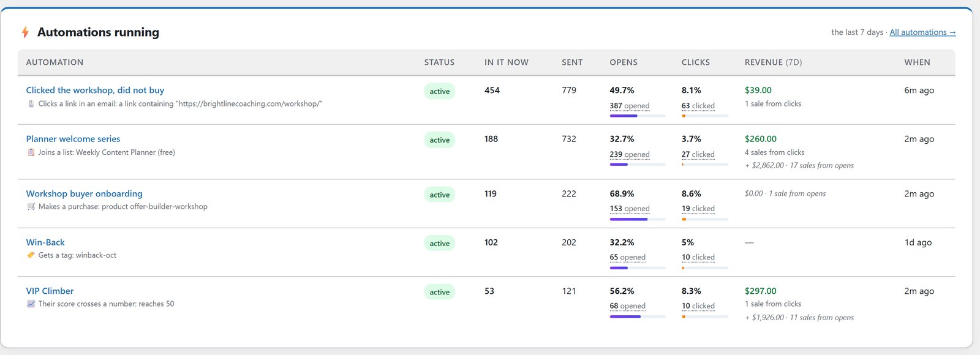Click the active badge for Workshop buyer onboarding

tap(439, 195)
